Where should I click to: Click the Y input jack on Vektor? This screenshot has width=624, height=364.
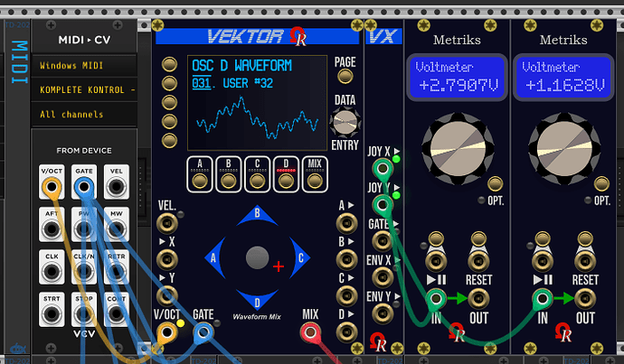[166, 295]
